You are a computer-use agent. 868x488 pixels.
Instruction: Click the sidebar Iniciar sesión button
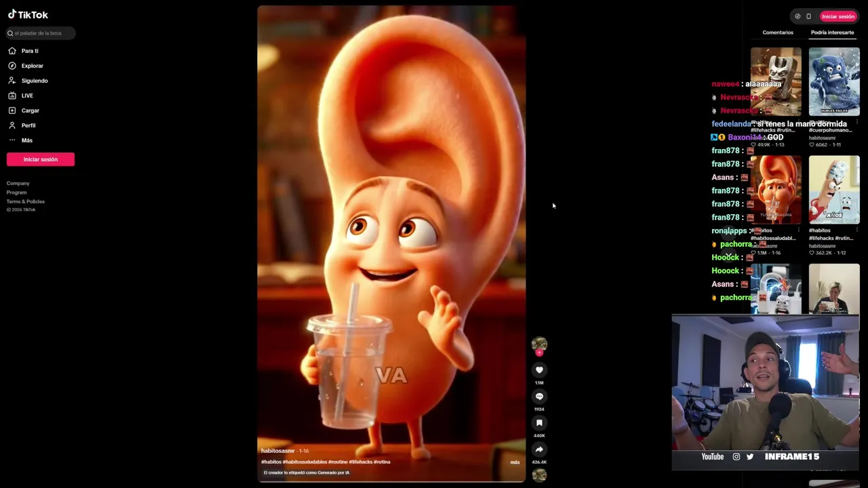[x=41, y=159]
